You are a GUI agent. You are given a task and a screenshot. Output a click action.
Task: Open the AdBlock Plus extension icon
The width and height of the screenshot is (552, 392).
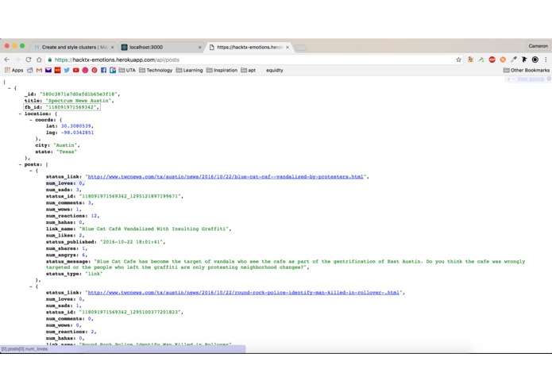[492, 60]
